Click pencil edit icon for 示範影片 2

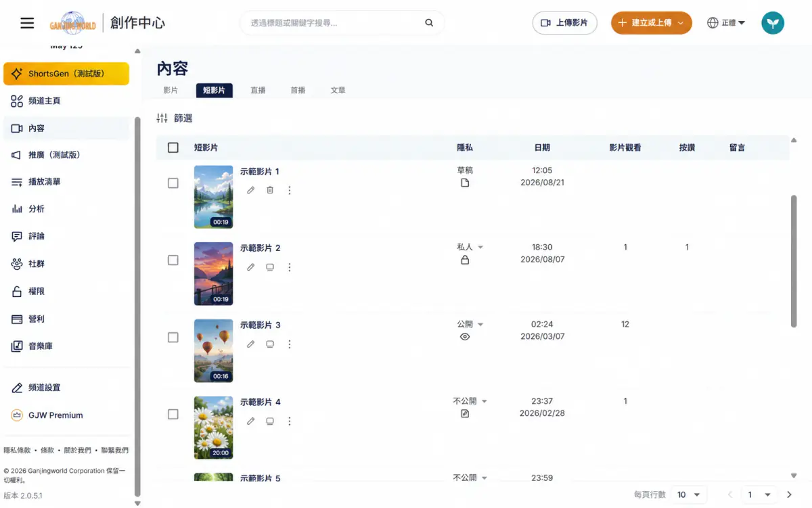point(251,267)
